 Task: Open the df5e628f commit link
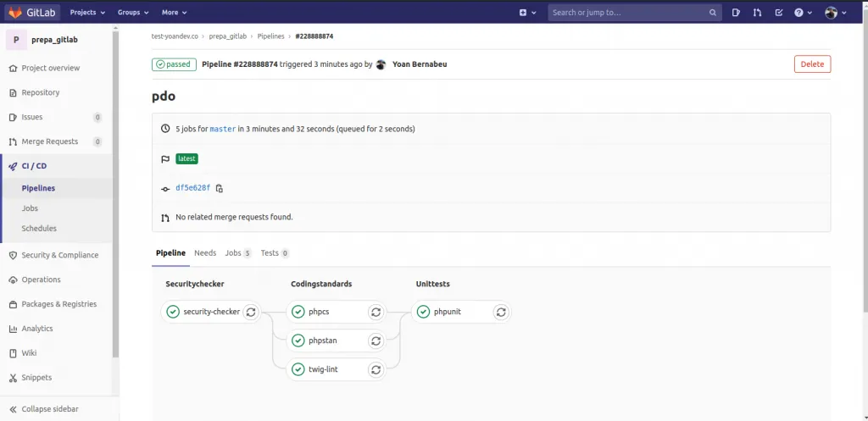click(192, 188)
